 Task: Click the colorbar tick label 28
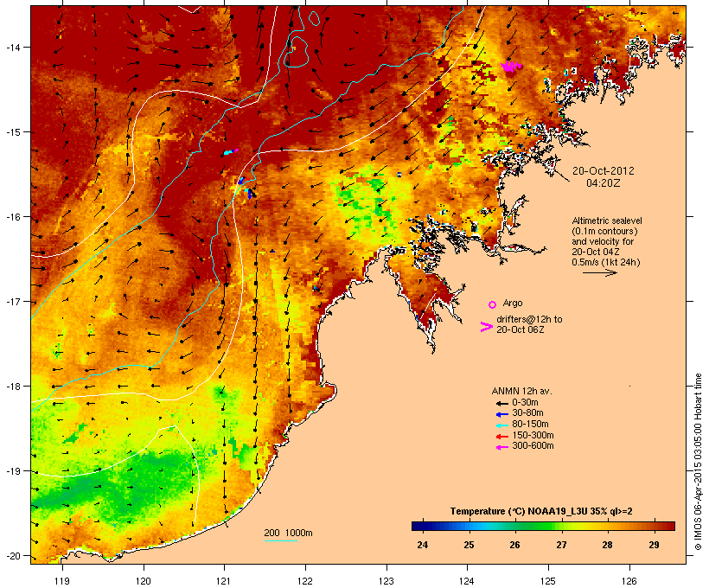[x=607, y=545]
